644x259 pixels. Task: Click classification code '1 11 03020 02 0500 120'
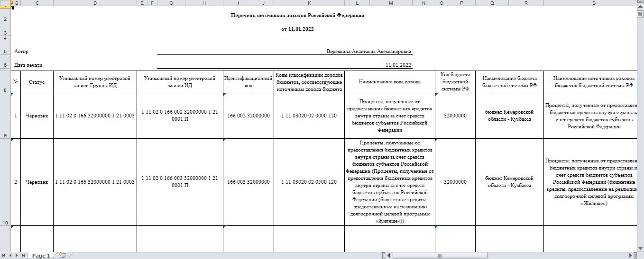tap(309, 182)
